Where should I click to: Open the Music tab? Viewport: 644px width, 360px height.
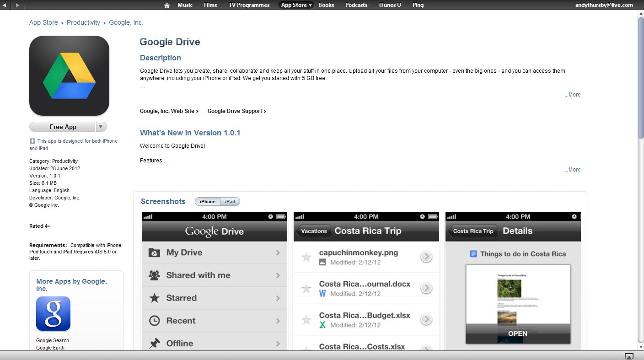point(185,5)
